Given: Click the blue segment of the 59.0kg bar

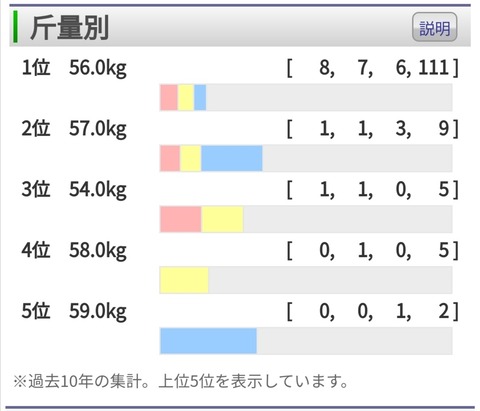Looking at the screenshot, I should pyautogui.click(x=208, y=341).
